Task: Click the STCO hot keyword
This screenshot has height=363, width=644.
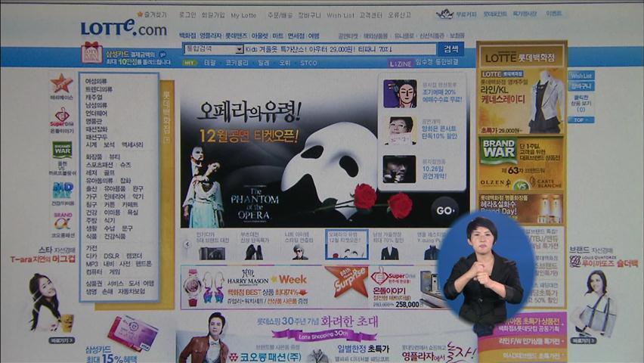Action: (x=308, y=63)
